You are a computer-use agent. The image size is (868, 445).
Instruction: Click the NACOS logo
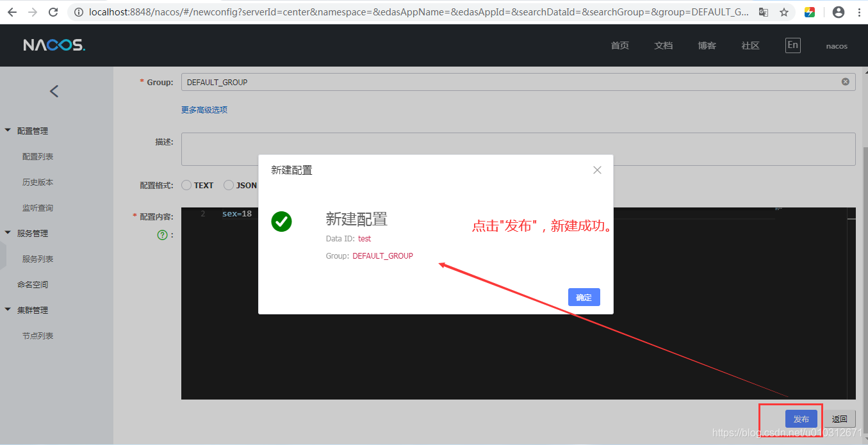[54, 45]
